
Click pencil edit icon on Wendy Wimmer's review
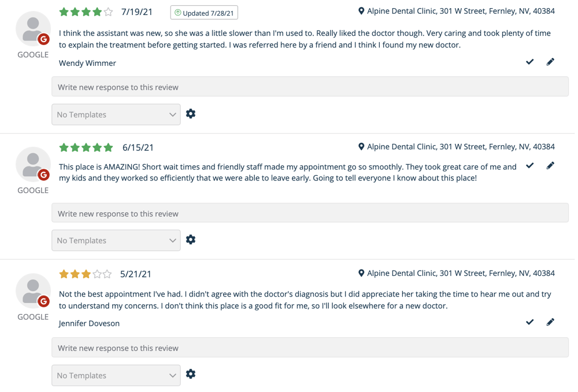(x=550, y=62)
